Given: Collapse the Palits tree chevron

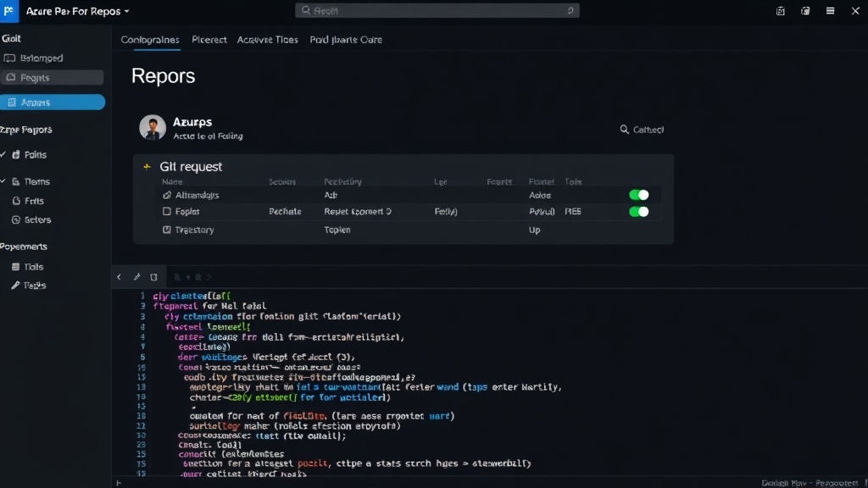Looking at the screenshot, I should [x=3, y=155].
